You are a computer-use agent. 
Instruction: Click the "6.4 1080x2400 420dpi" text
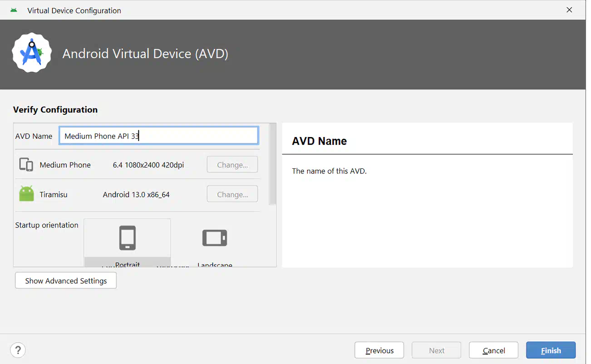(x=148, y=165)
